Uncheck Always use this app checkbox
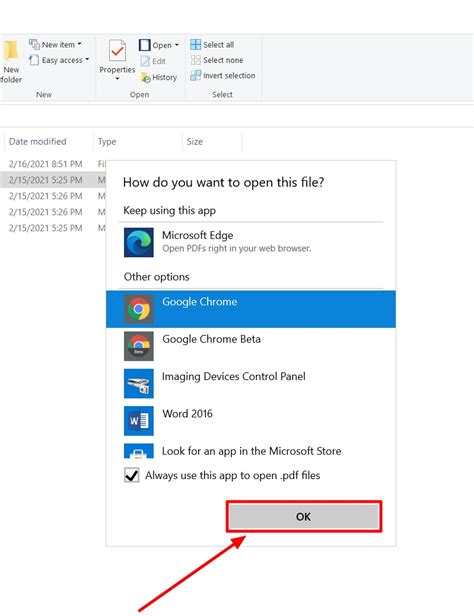This screenshot has height=616, width=474. 132,475
